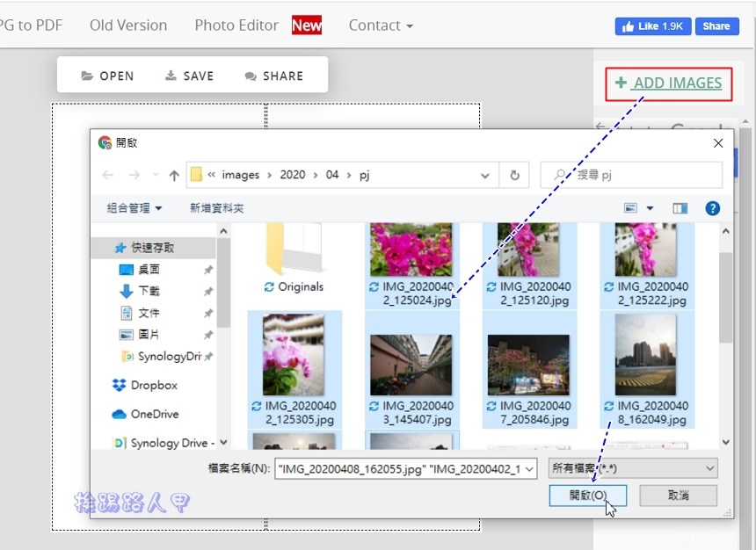Go back with the dialog's left arrow
Viewport: 756px width, 550px height.
click(x=108, y=175)
